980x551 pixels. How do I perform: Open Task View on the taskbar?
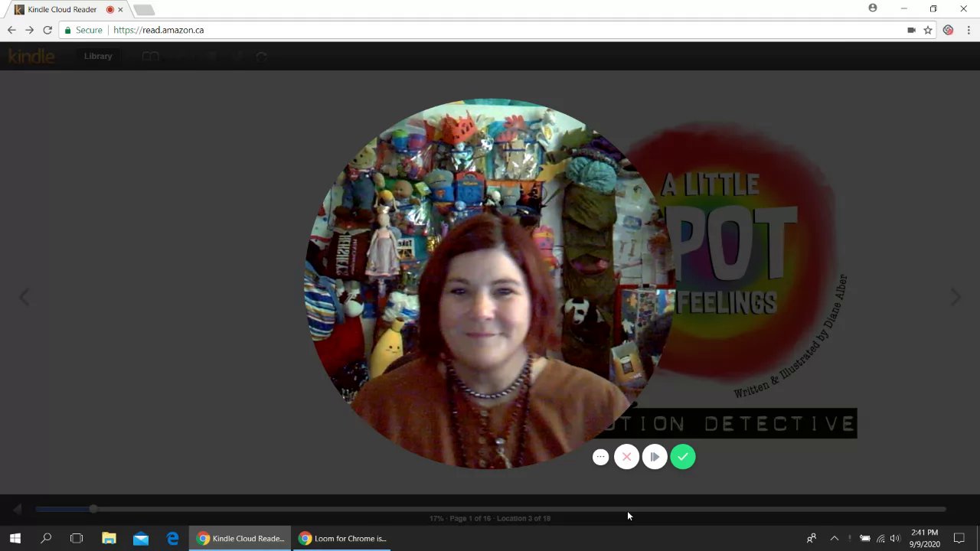(77, 538)
